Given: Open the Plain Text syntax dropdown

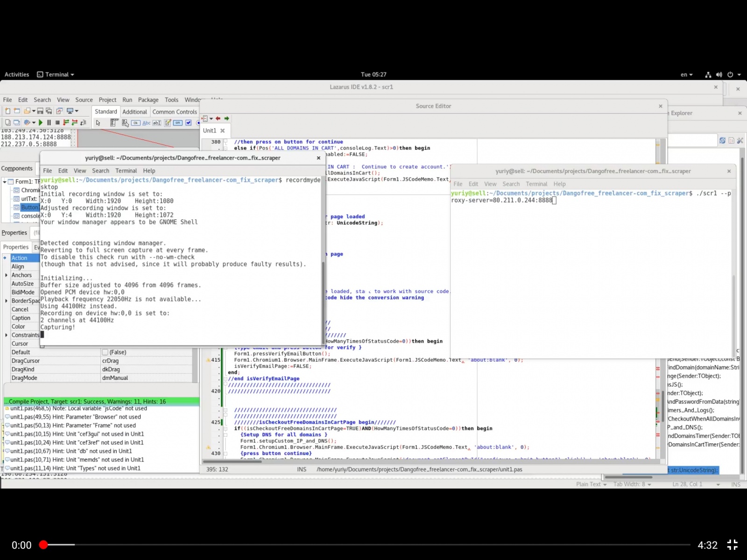Looking at the screenshot, I should click(x=591, y=484).
